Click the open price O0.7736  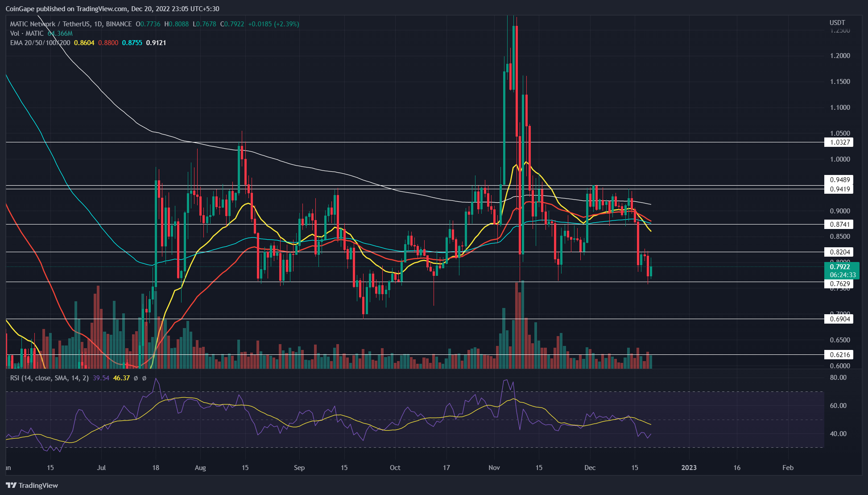pos(148,24)
